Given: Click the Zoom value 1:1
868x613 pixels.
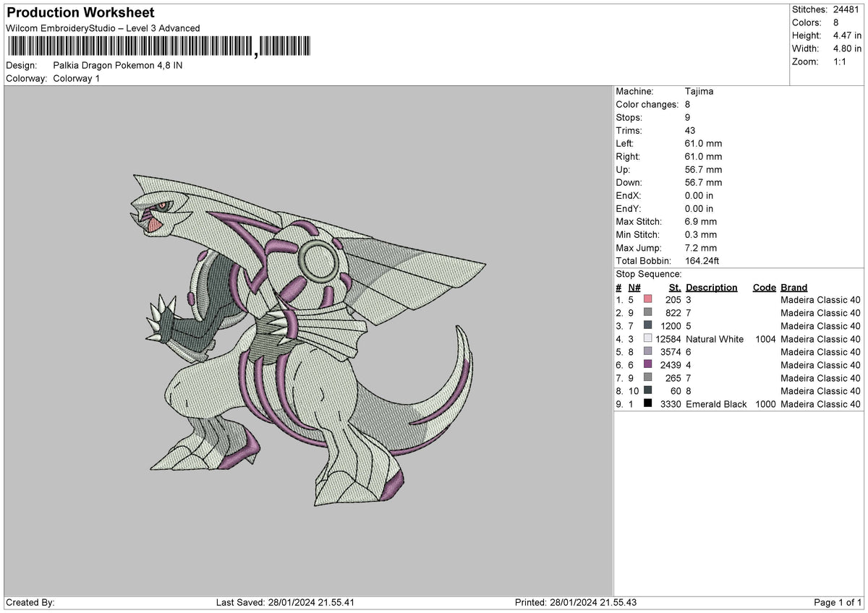Looking at the screenshot, I should click(x=841, y=61).
